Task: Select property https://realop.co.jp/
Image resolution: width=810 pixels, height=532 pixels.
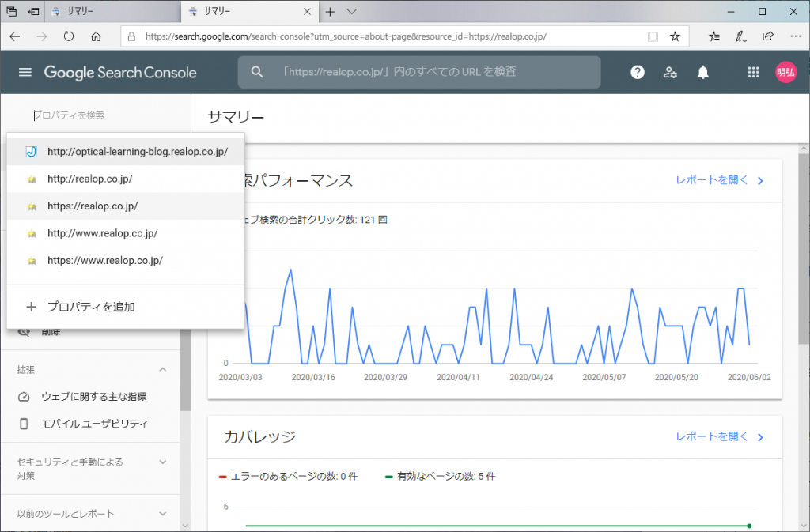Action: click(x=126, y=206)
